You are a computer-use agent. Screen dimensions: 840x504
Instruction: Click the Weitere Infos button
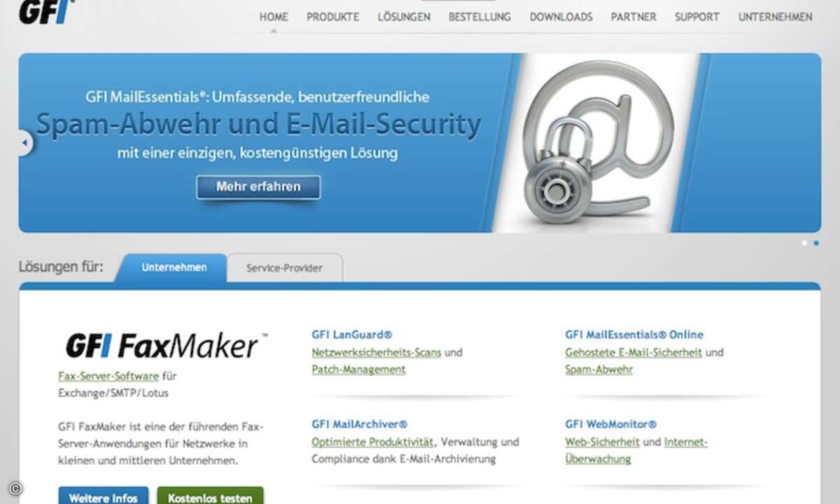click(x=104, y=496)
